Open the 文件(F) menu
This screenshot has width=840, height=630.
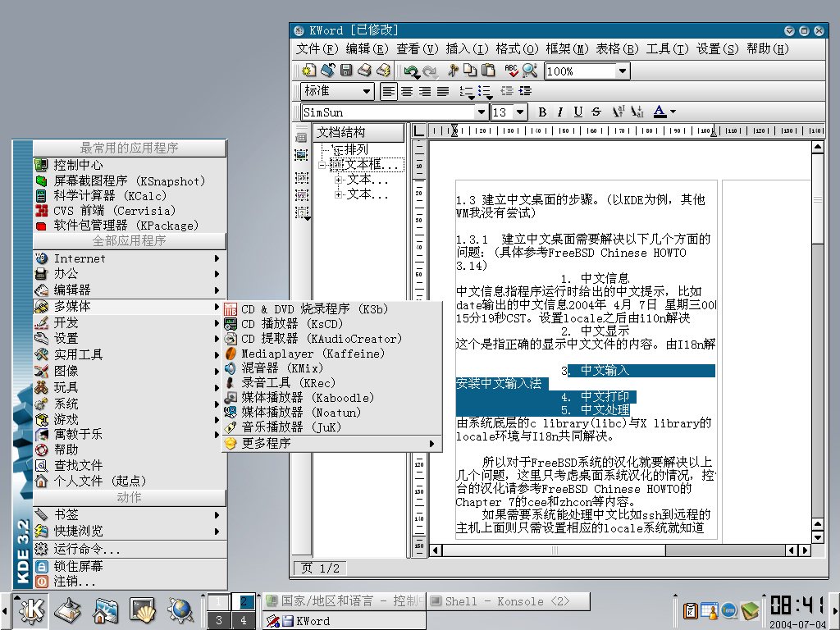coord(317,48)
